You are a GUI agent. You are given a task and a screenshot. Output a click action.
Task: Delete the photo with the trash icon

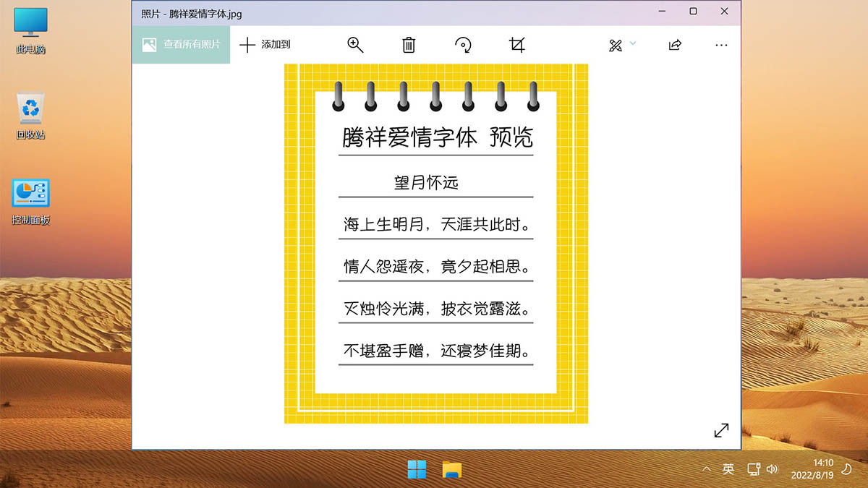click(x=409, y=45)
